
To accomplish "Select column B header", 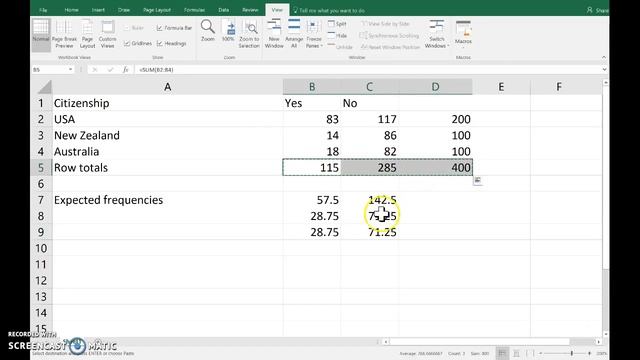I will pos(312,87).
